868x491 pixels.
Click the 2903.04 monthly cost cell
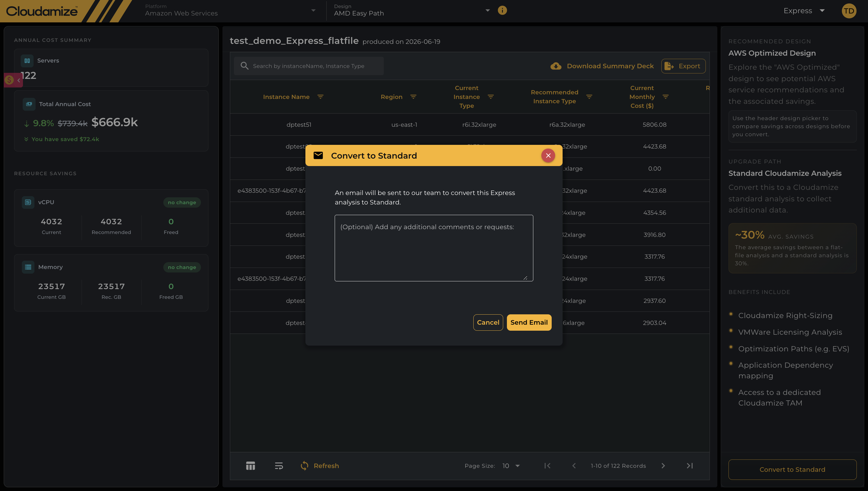(x=654, y=323)
